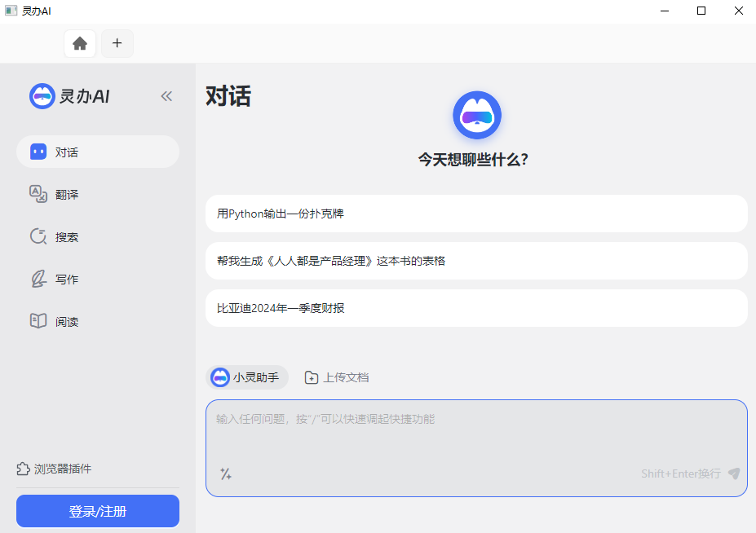Click the 小灵助手 avatar above the input box

pyautogui.click(x=219, y=377)
